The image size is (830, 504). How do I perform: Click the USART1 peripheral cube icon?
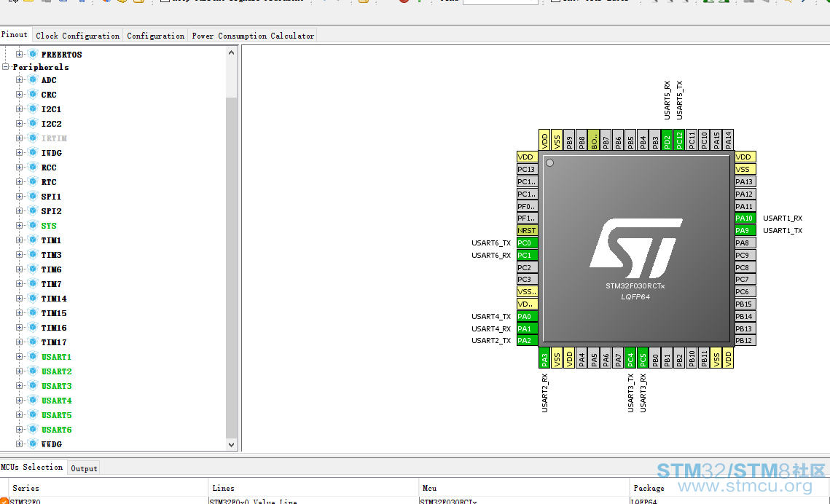coord(33,357)
